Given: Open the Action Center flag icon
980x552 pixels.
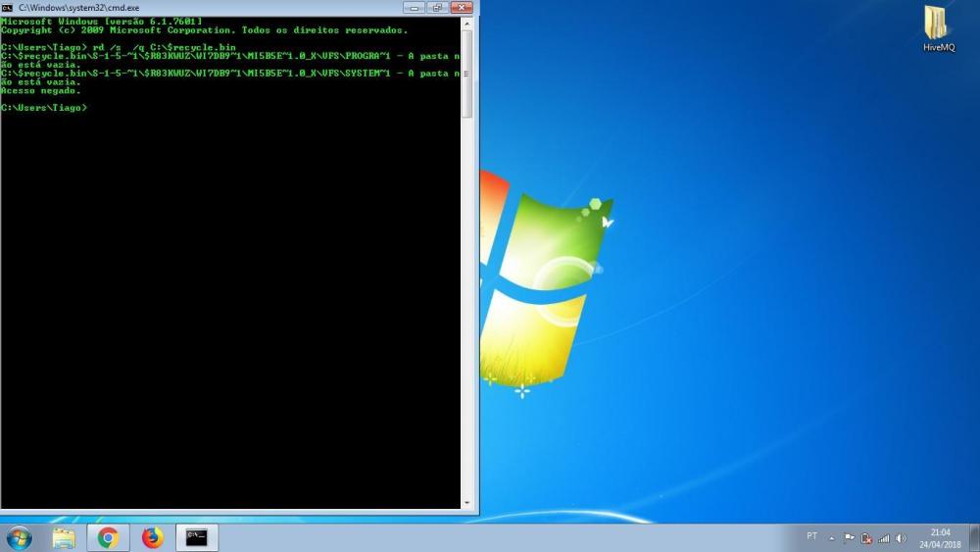Looking at the screenshot, I should (x=849, y=537).
